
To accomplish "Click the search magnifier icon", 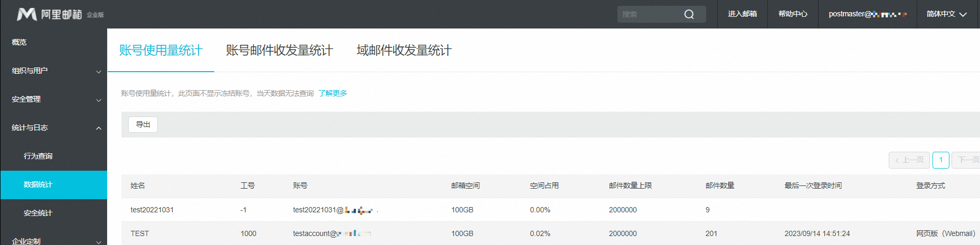I will coord(689,14).
